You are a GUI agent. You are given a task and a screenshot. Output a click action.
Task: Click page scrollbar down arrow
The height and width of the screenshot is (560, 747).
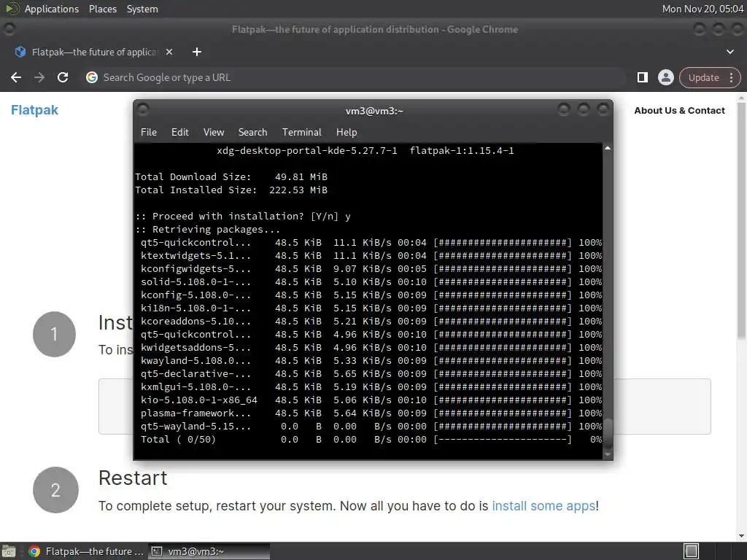[741, 536]
